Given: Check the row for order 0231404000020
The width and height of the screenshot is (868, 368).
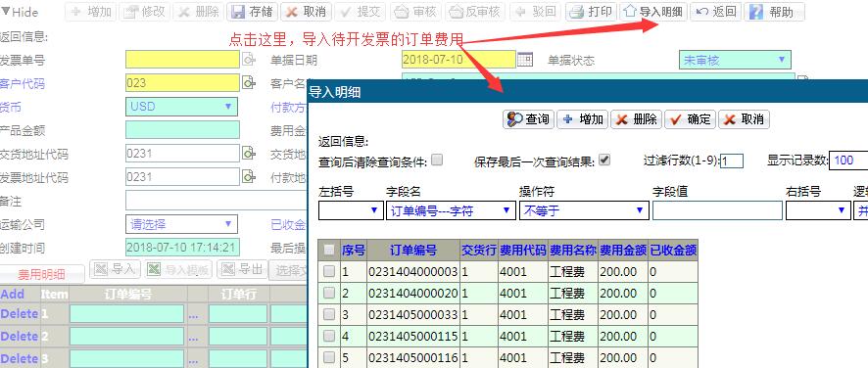Looking at the screenshot, I should (329, 293).
